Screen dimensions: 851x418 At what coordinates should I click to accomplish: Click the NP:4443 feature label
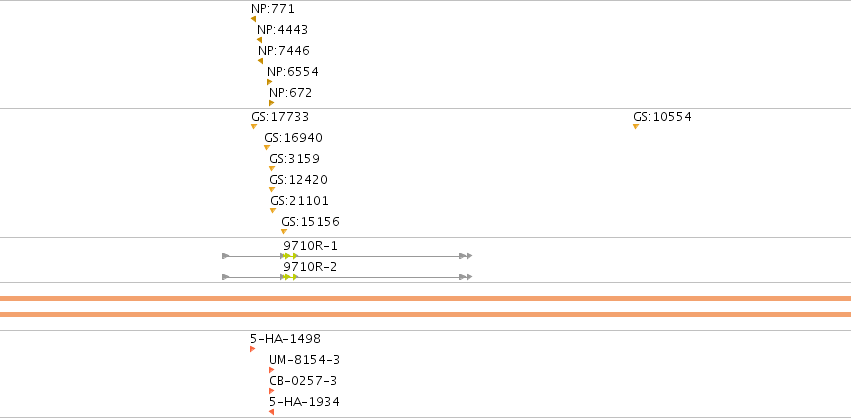pos(282,30)
